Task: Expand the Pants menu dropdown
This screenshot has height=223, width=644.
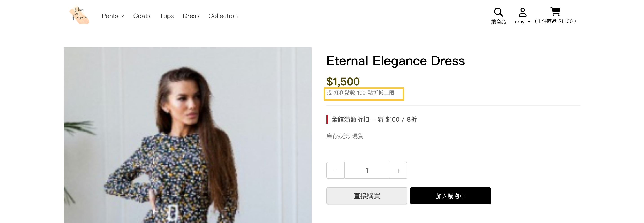Action: click(x=113, y=16)
